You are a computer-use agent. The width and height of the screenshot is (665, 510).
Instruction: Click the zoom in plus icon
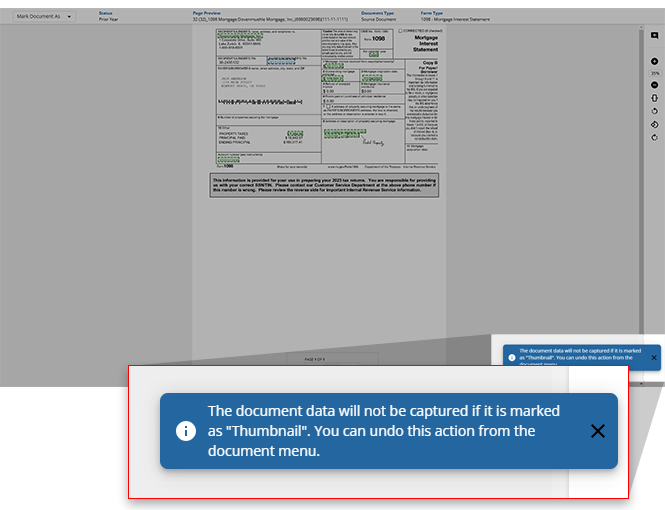(x=654, y=61)
